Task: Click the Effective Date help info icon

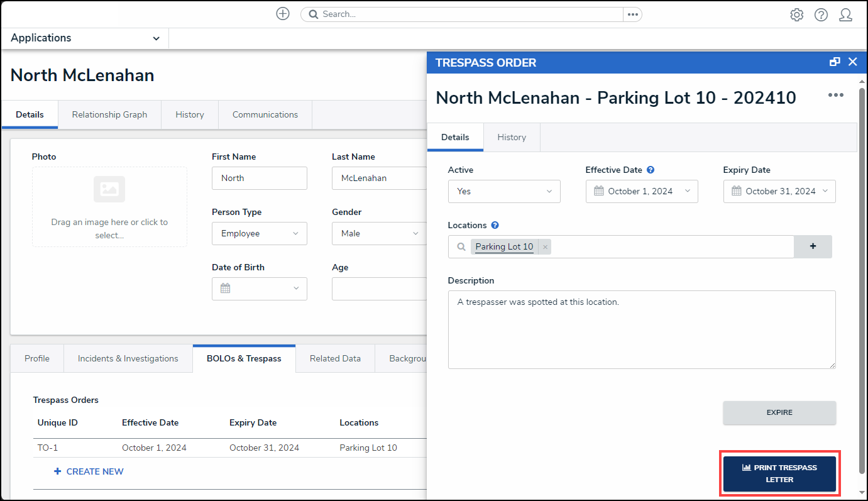Action: coord(651,170)
